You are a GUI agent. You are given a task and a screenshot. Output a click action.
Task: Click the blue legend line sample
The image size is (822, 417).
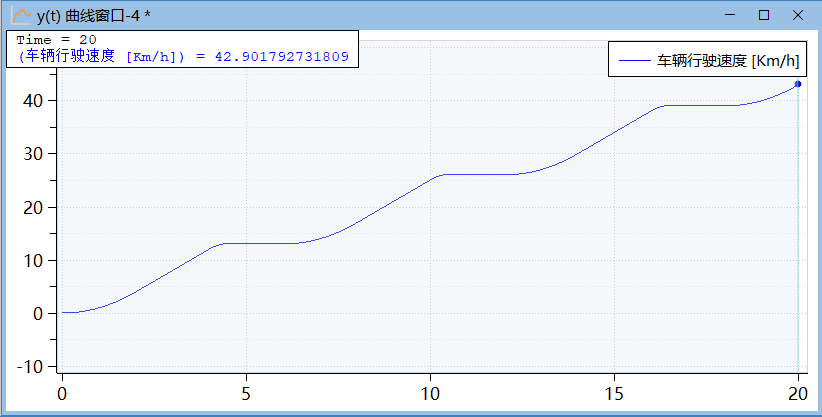tap(634, 61)
